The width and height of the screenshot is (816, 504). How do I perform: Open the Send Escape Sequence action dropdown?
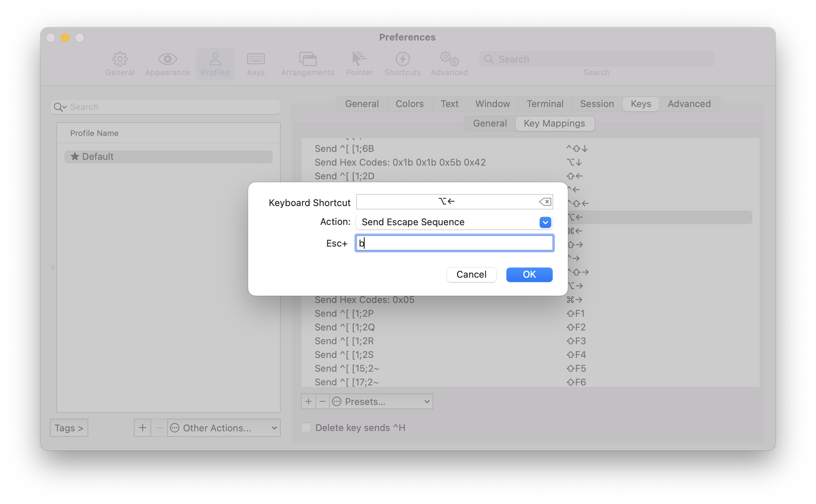[x=545, y=222]
